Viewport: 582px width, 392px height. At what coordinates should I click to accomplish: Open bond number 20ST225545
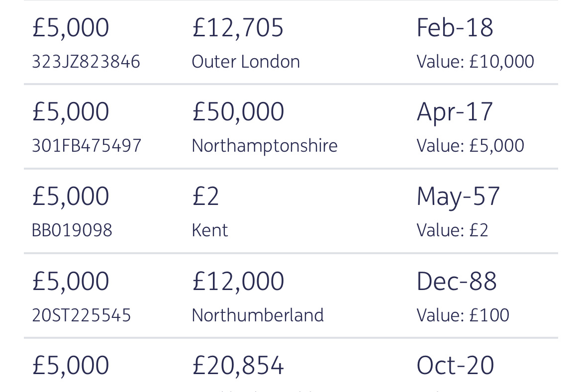pyautogui.click(x=81, y=315)
